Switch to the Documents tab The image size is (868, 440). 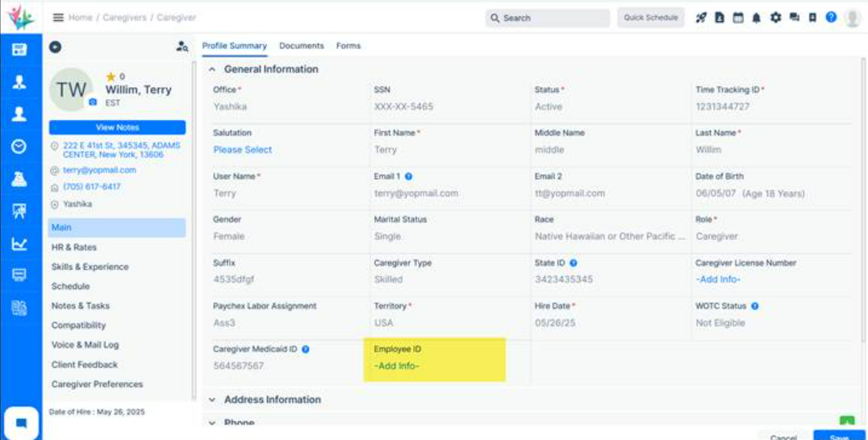click(x=302, y=46)
